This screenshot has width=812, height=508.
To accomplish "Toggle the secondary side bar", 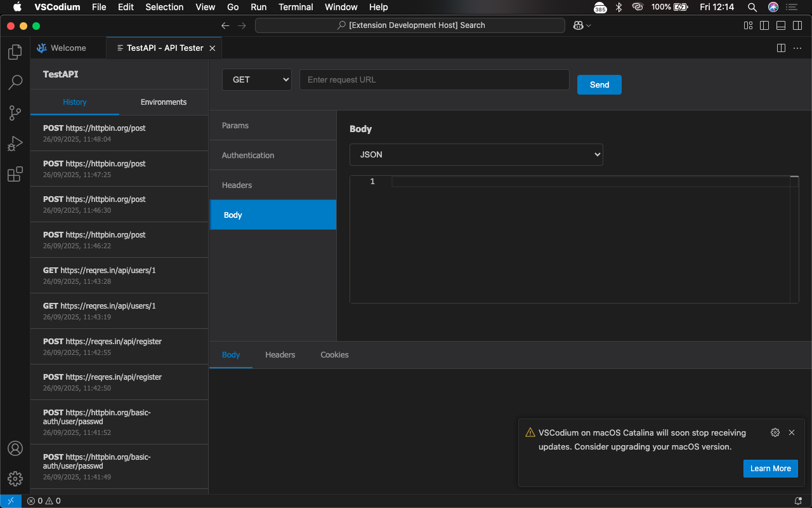I will coord(797,25).
